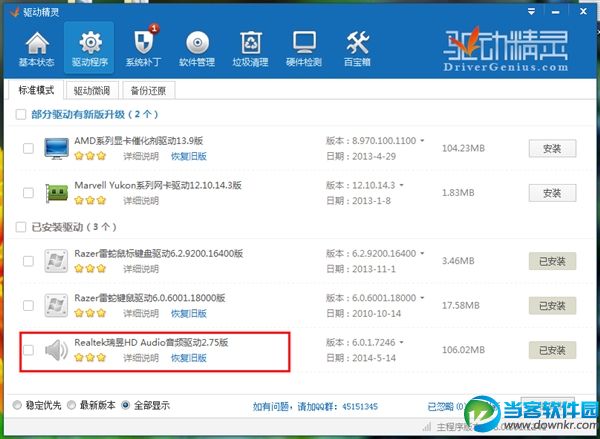Check the Razer 6.0.6001.18000 driver checkbox
600x439 pixels.
(28, 305)
